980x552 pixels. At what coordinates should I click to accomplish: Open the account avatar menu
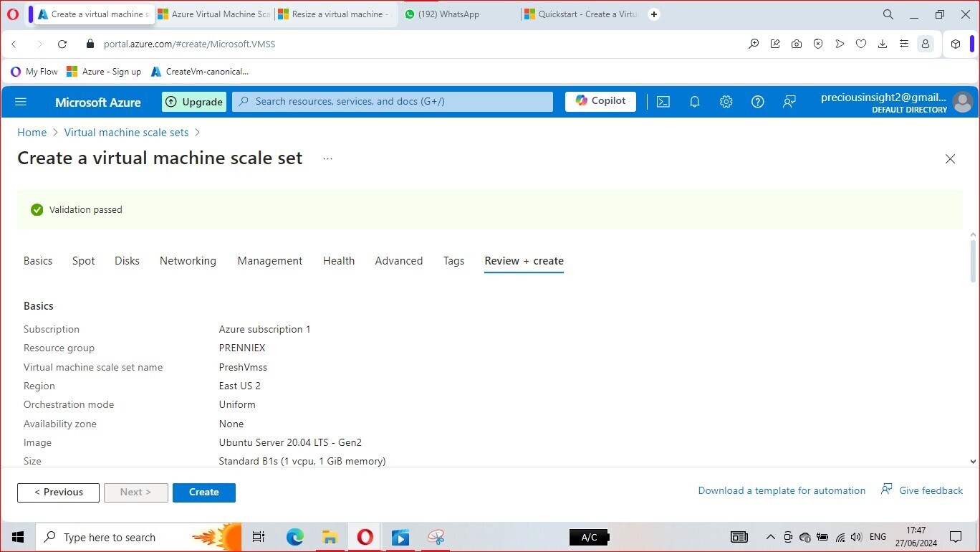click(x=962, y=102)
